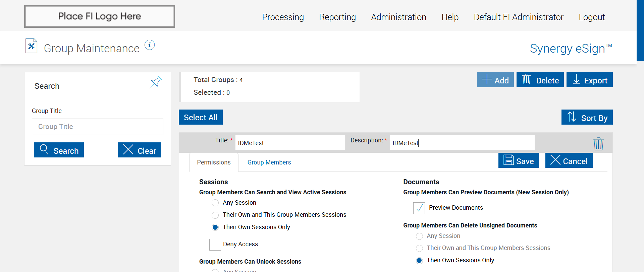Select Any Session under Active Sessions
This screenshot has height=272, width=644.
coord(215,203)
